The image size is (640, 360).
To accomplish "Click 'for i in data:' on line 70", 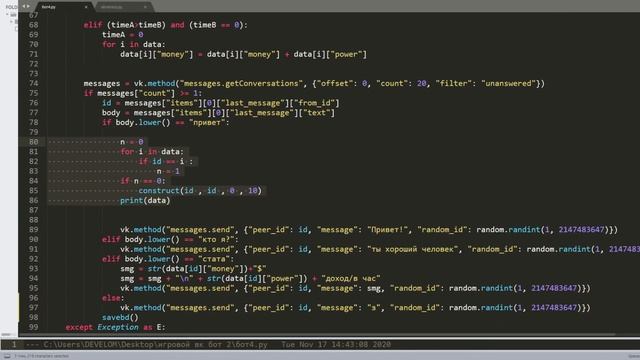I will (x=133, y=44).
